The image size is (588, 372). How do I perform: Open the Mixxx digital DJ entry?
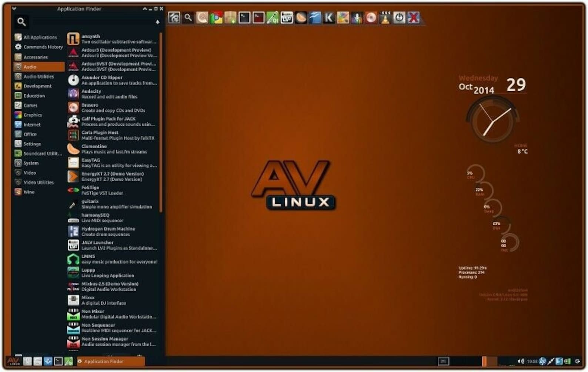click(113, 300)
